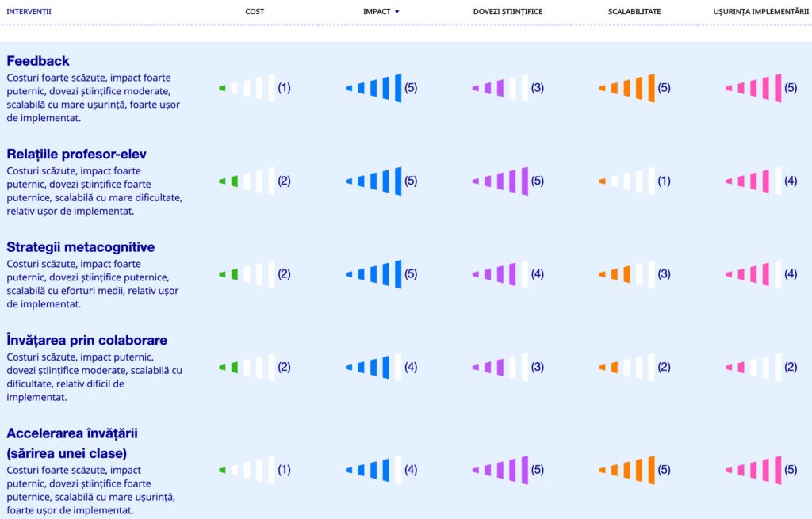Click the pink implementation bars for Învățarea prin colaborare
This screenshot has width=812, height=519.
[753, 368]
